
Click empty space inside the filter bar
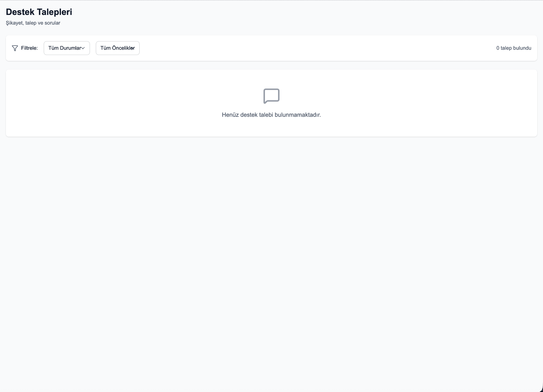click(x=311, y=48)
